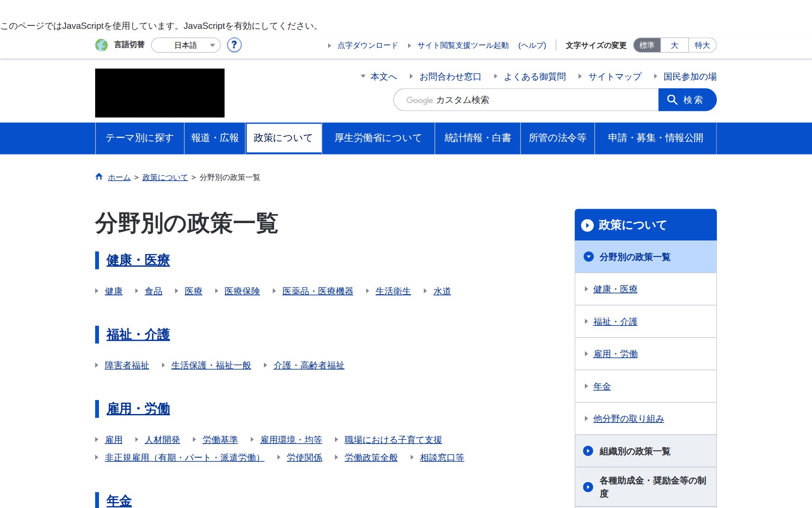
Task: Set font size to 標準
Action: [x=647, y=45]
